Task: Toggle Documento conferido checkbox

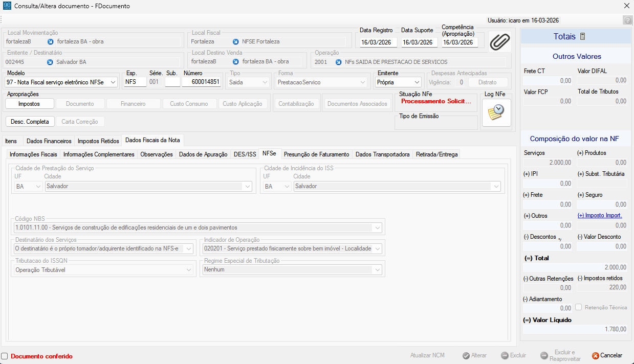Action: [x=5, y=356]
